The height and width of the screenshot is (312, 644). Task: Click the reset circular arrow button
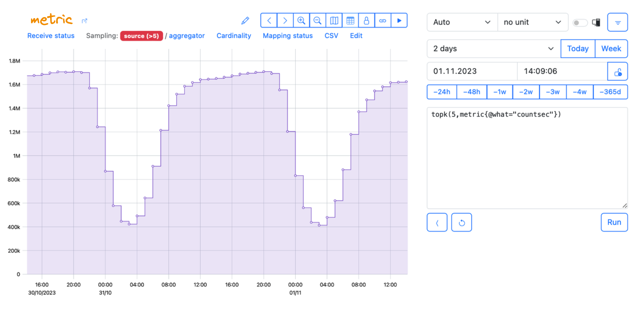(x=461, y=222)
